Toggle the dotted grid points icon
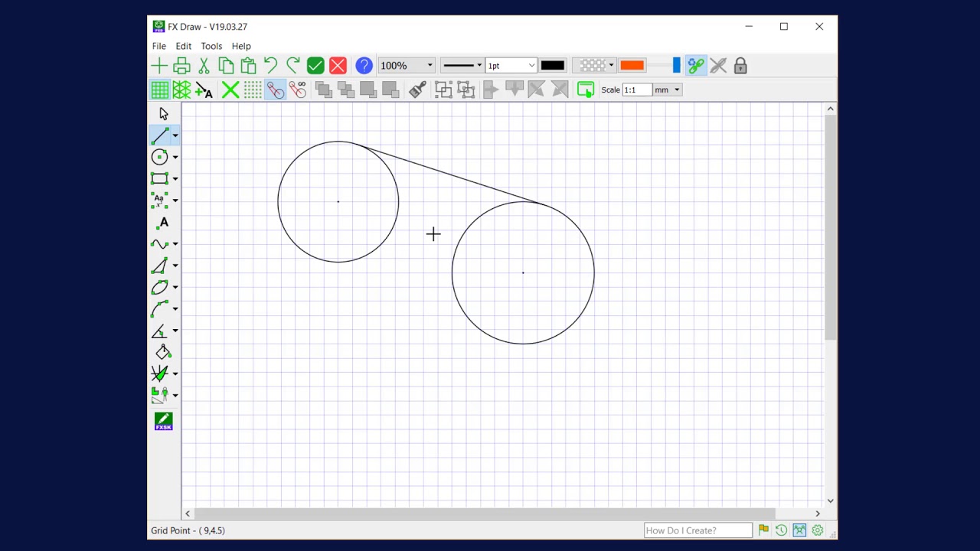Screen dimensions: 980x551 pyautogui.click(x=253, y=90)
